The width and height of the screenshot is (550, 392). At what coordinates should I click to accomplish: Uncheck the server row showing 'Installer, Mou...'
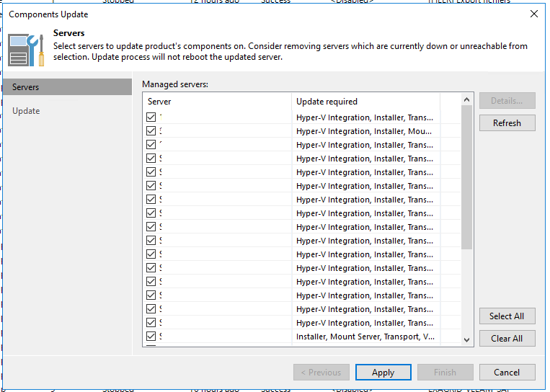tap(151, 130)
